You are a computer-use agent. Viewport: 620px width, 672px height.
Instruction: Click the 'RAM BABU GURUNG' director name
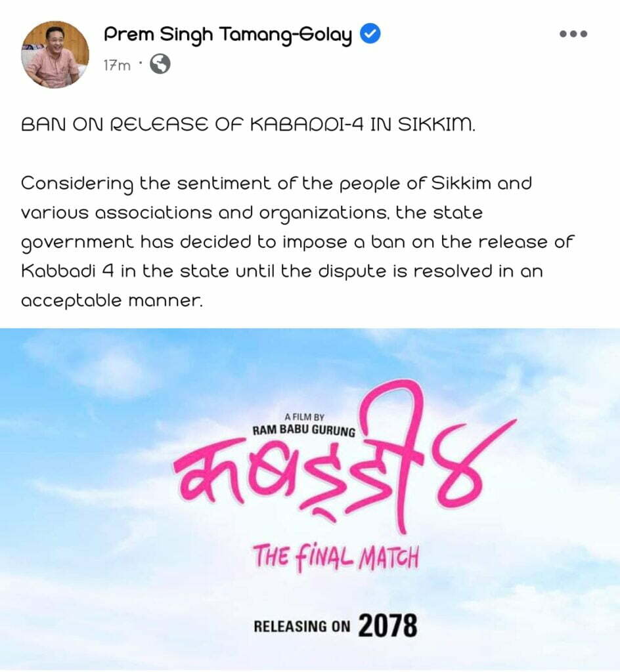[303, 430]
